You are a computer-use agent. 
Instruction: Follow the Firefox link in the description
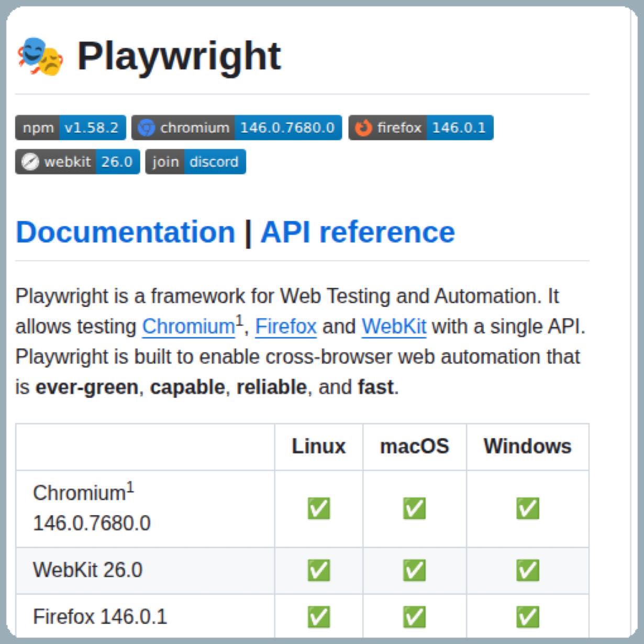[x=286, y=327]
